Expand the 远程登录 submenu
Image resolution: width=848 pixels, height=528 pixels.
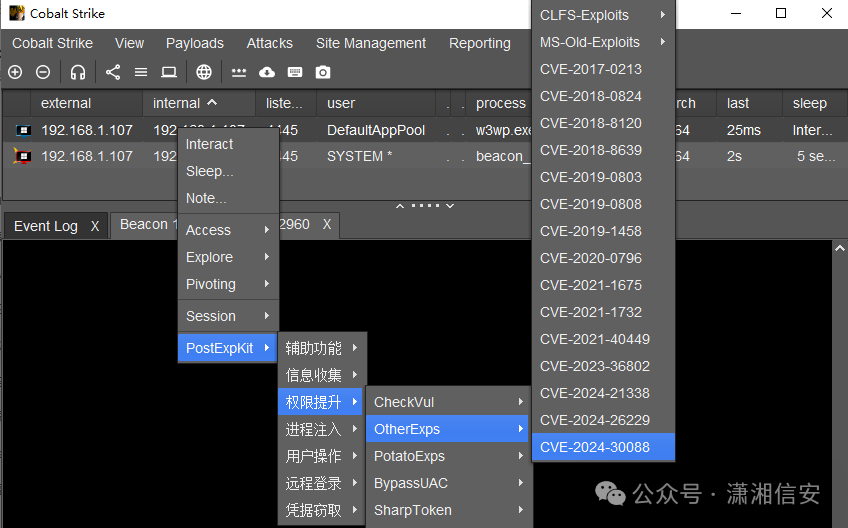pyautogui.click(x=322, y=483)
